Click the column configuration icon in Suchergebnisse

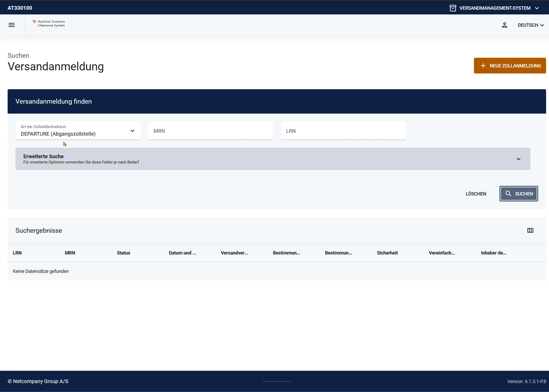[530, 230]
